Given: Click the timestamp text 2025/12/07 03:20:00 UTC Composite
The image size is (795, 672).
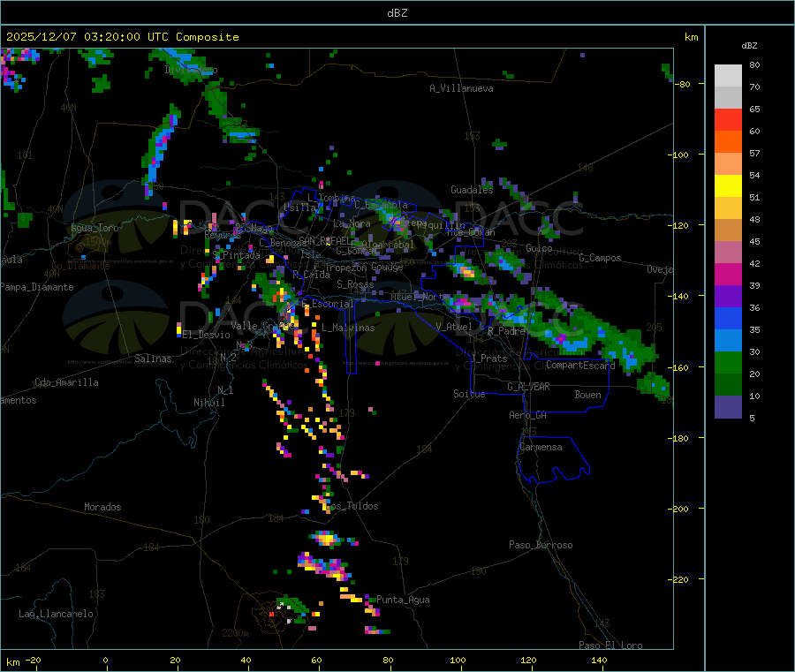Looking at the screenshot, I should pyautogui.click(x=122, y=37).
